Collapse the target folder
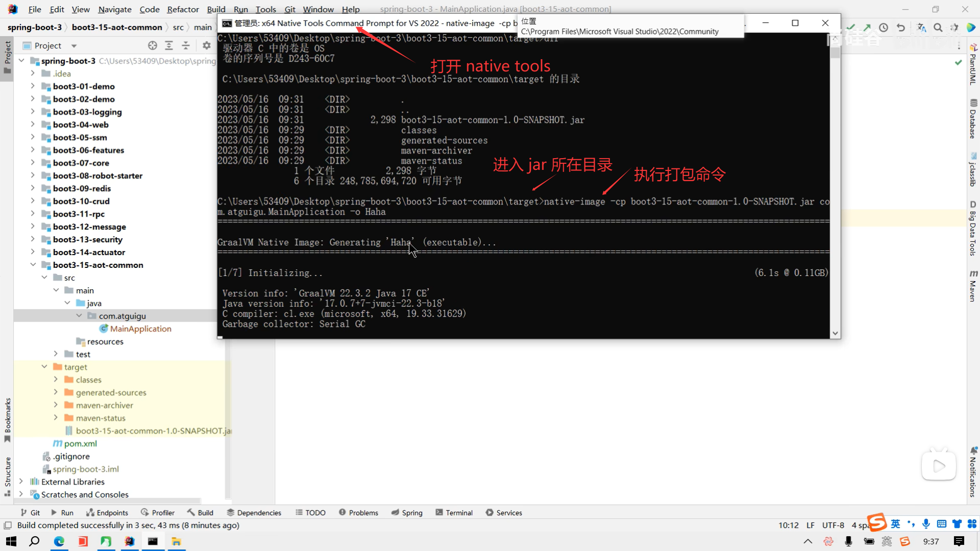Image resolution: width=980 pixels, height=551 pixels. click(44, 367)
